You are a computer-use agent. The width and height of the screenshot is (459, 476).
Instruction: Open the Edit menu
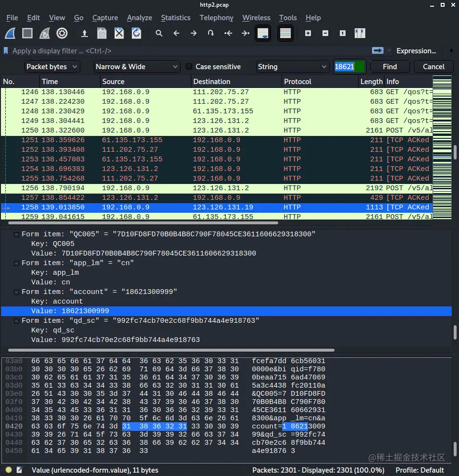pyautogui.click(x=34, y=18)
